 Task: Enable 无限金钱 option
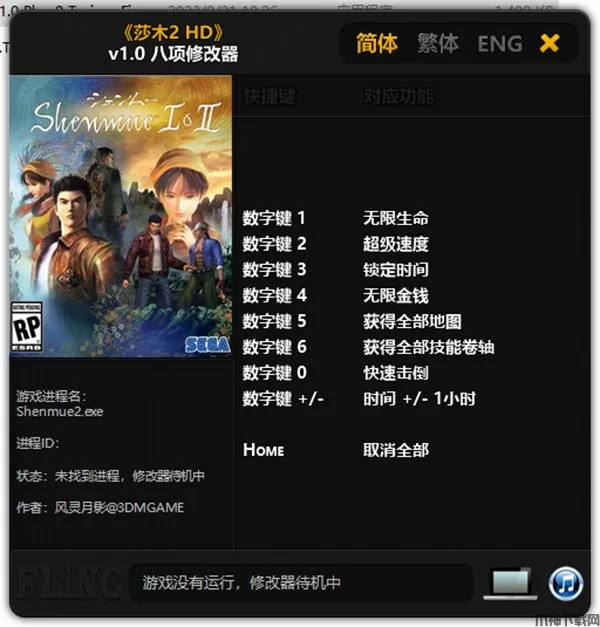[396, 296]
